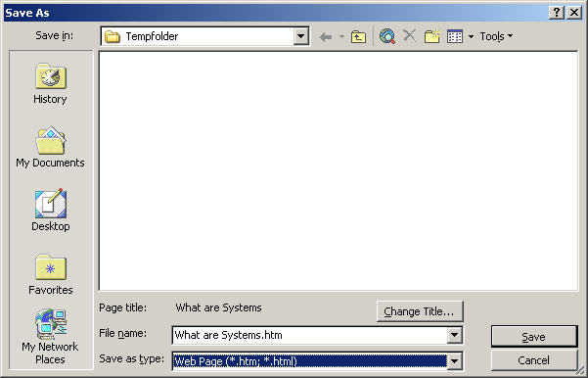This screenshot has height=378, width=588.
Task: Go to My Documents in the places bar
Action: tap(50, 147)
